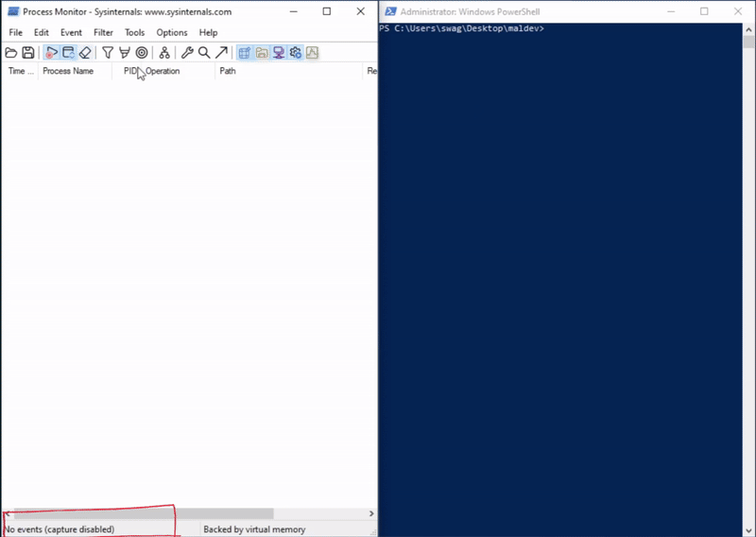Toggle Autoscroll in the Process Monitor toolbar
The width and height of the screenshot is (756, 537).
coord(68,53)
